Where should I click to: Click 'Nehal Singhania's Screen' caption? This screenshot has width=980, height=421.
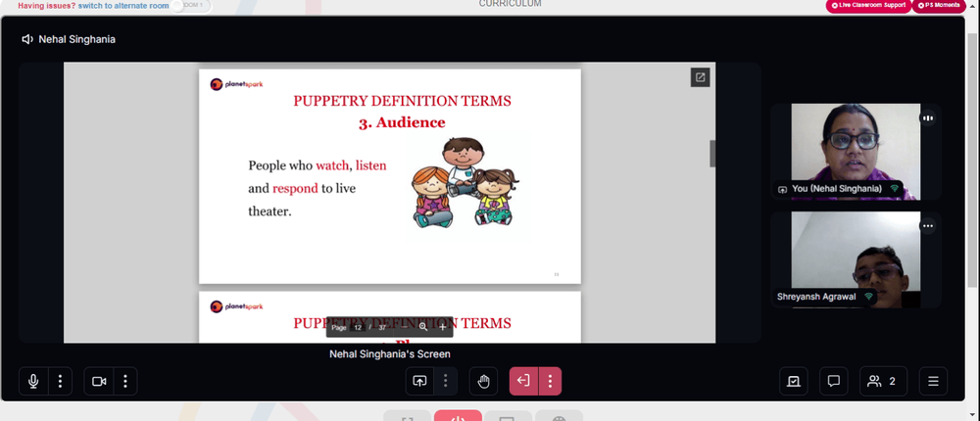click(x=390, y=354)
